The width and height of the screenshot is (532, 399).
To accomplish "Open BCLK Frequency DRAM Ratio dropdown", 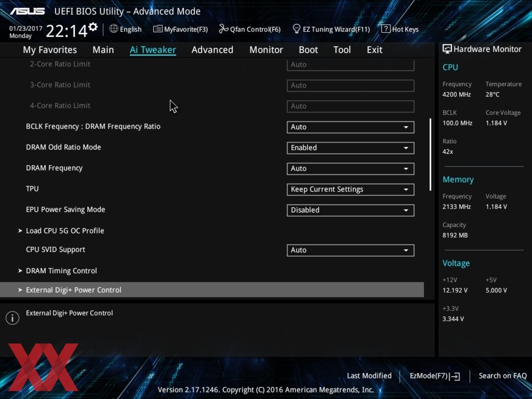I will (350, 127).
